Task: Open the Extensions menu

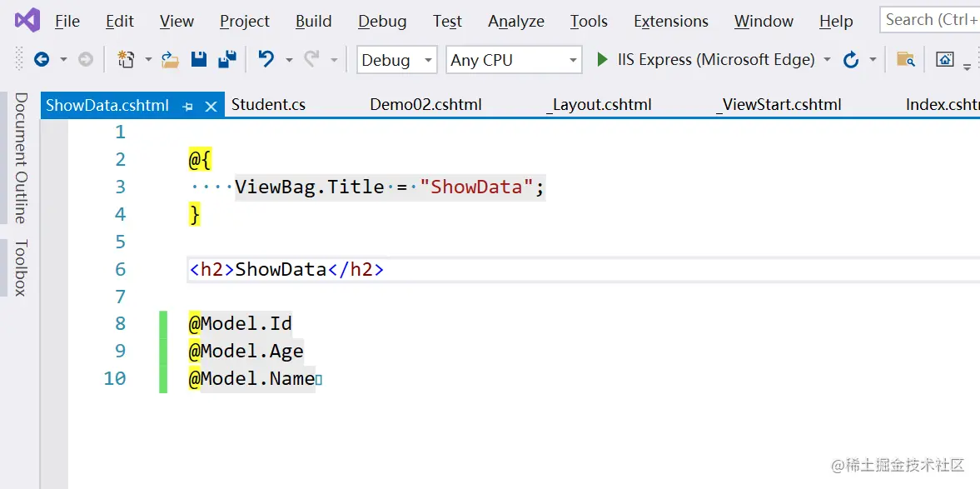Action: [x=671, y=22]
